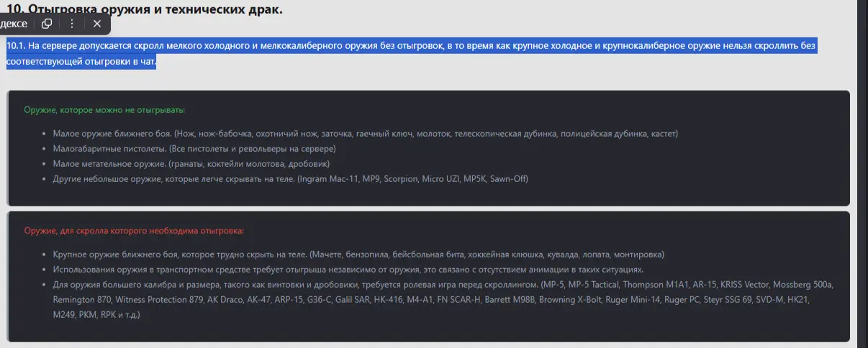868x348 pixels.
Task: Click bullet about weapons in транспортном средстве
Action: coord(348,270)
